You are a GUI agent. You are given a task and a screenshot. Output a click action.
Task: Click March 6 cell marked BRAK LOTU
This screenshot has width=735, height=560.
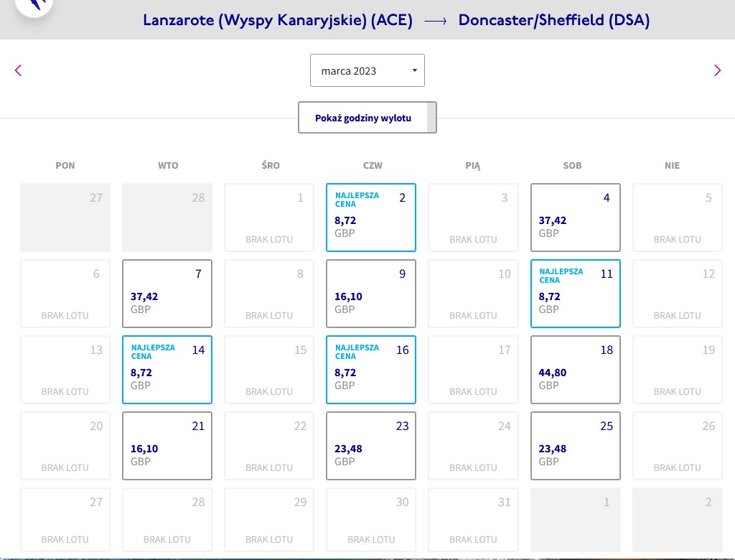coord(65,294)
